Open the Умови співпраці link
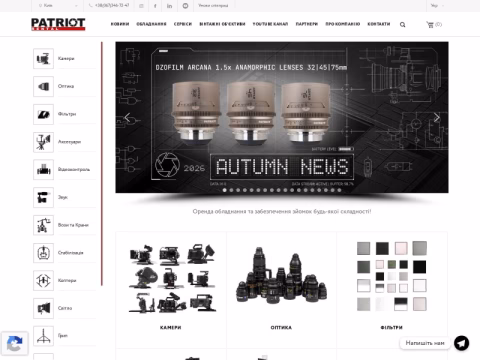The image size is (480, 360). click(x=213, y=6)
